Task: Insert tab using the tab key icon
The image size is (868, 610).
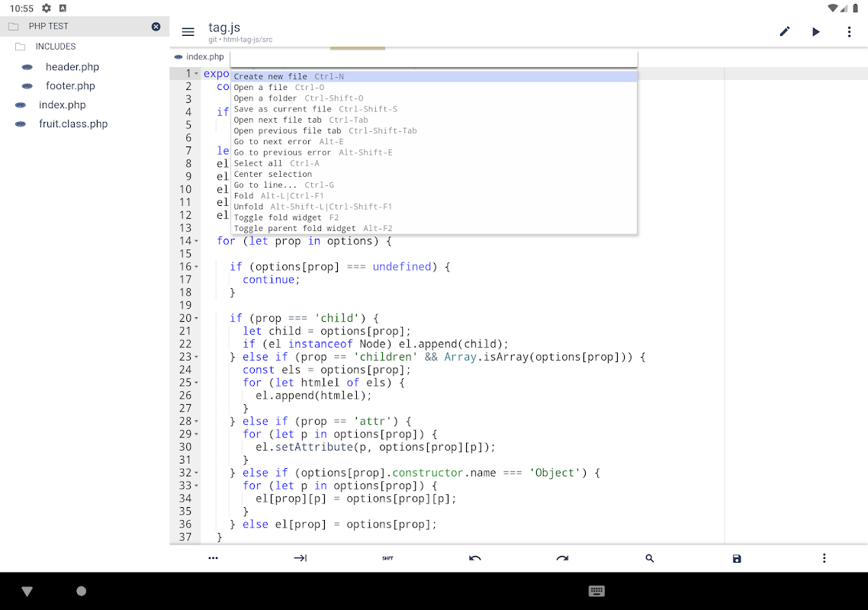Action: click(300, 558)
